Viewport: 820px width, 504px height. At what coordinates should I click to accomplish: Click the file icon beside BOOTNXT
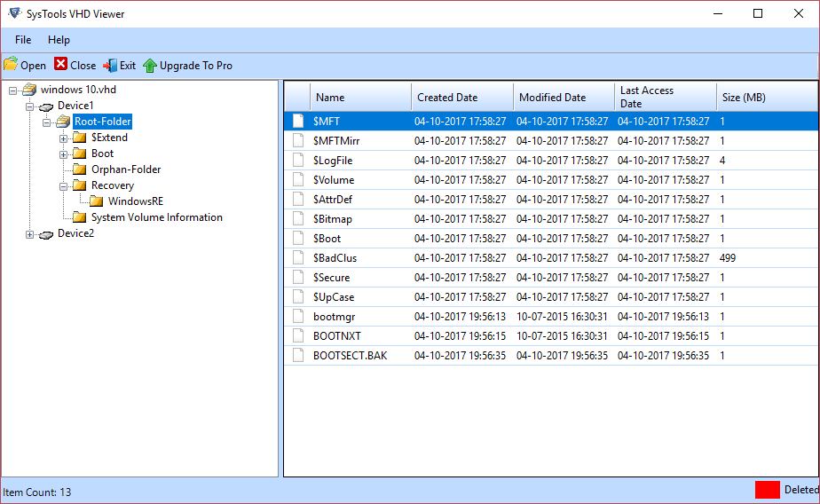pos(298,335)
